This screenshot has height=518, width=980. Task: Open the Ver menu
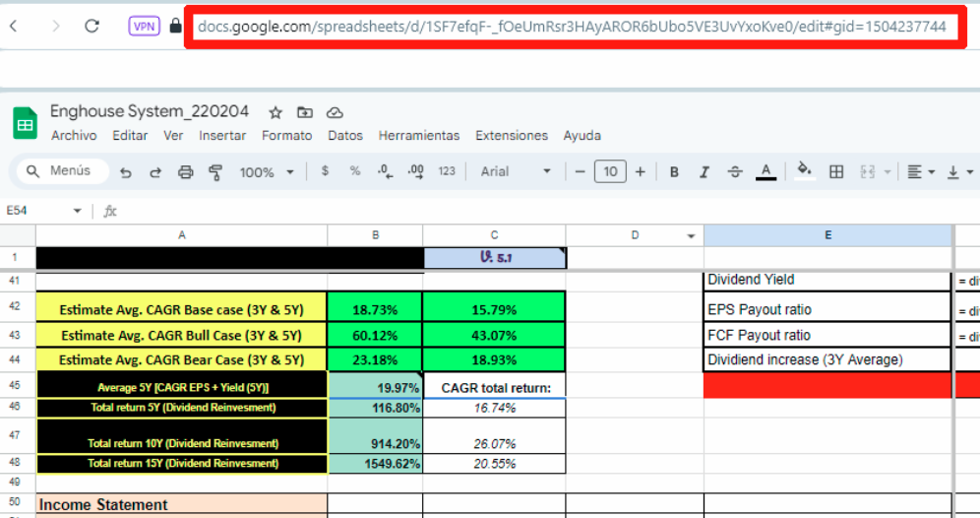tap(173, 136)
